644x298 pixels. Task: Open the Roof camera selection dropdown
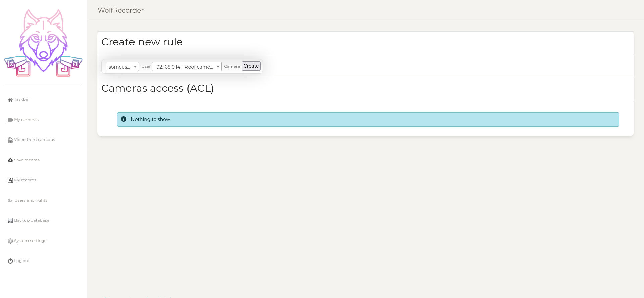(x=186, y=67)
